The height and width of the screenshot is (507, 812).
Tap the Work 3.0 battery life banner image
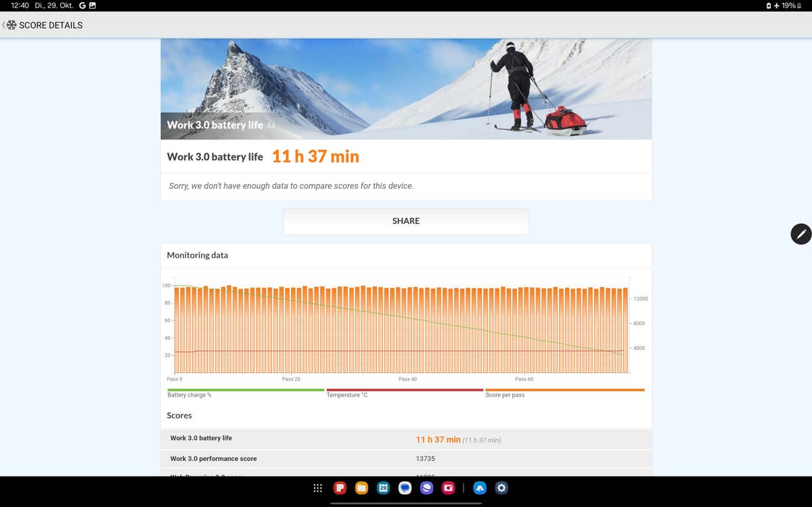pos(406,89)
